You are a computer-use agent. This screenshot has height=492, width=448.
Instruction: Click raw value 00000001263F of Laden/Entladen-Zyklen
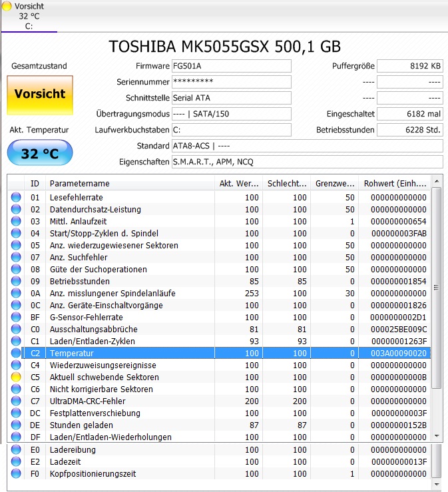click(399, 341)
